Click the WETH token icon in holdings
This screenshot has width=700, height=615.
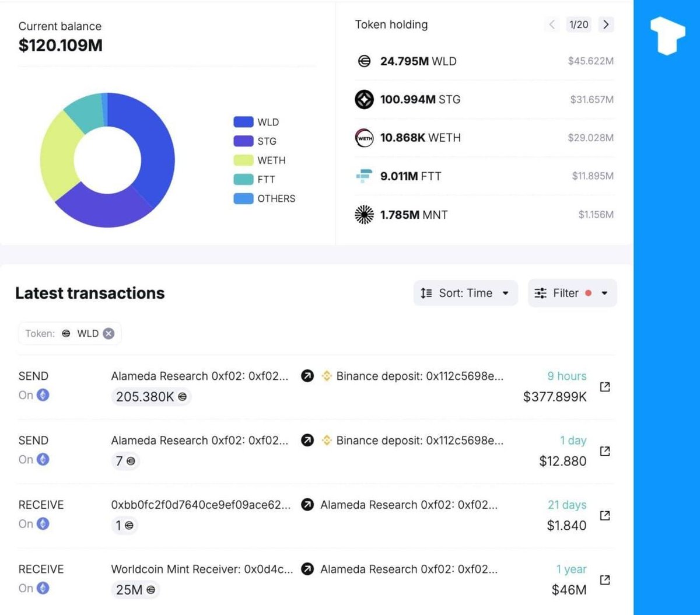[x=364, y=138]
